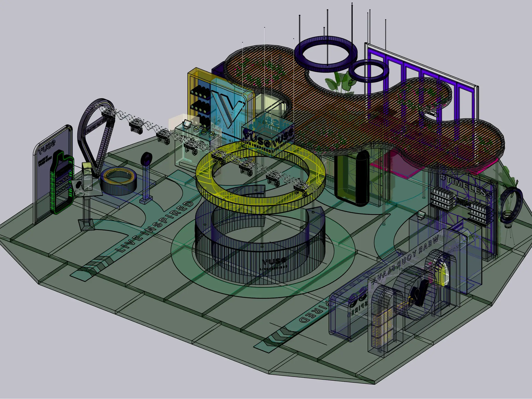Select the yellow product shelving in the front arch

coord(382,329)
